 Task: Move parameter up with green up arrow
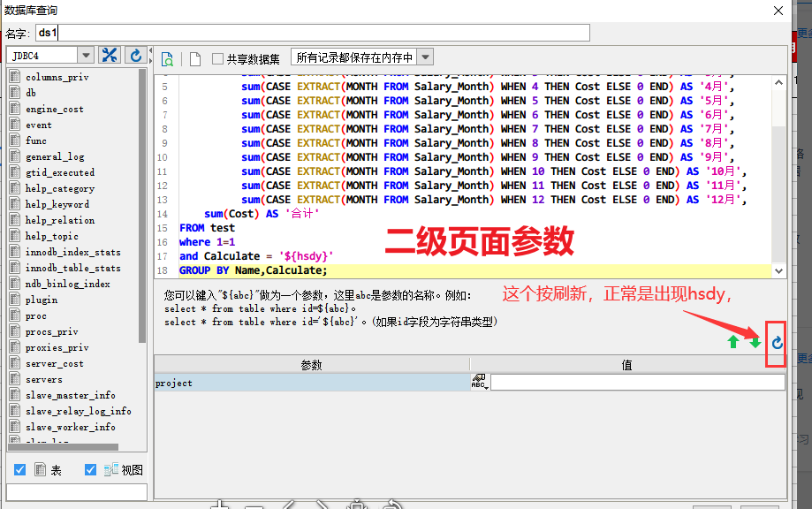pos(732,342)
